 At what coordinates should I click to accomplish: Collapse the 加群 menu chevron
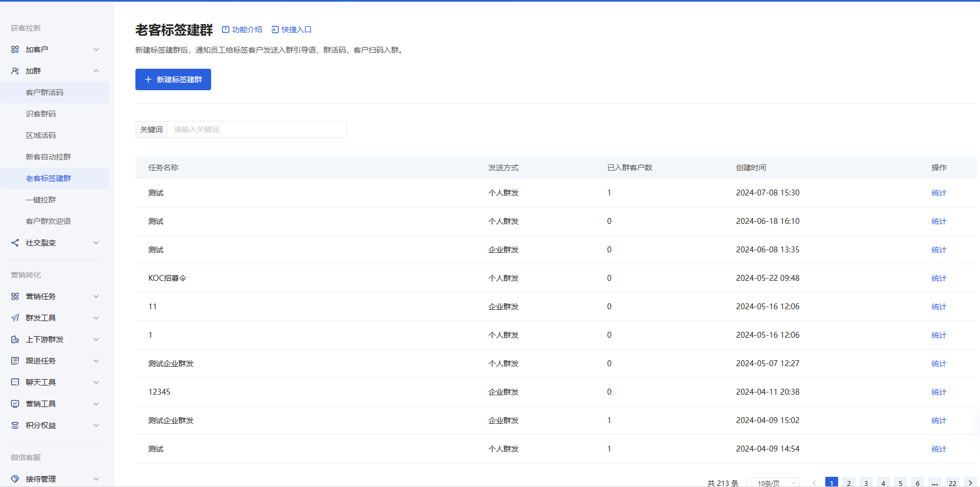coord(96,71)
